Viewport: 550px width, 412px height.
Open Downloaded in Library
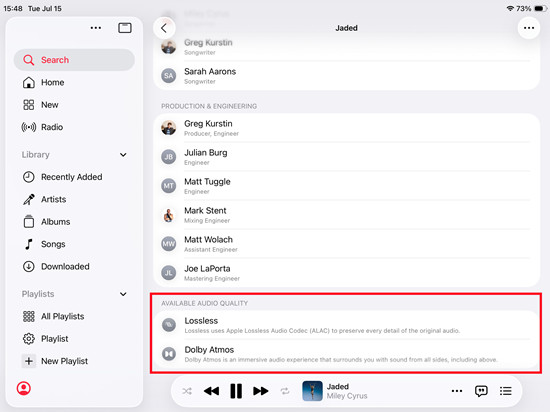[74, 266]
